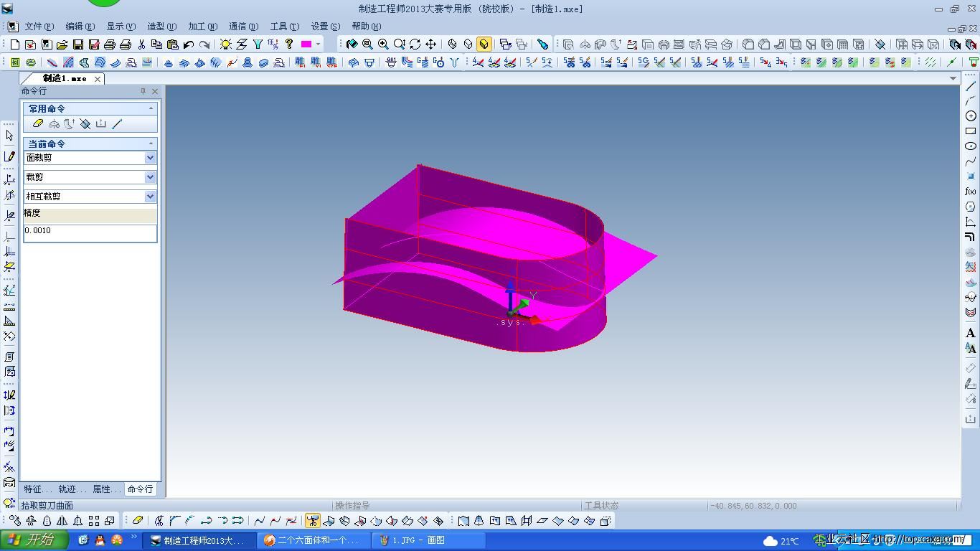Open the 面裁剪 dropdown
980x551 pixels.
tap(150, 158)
